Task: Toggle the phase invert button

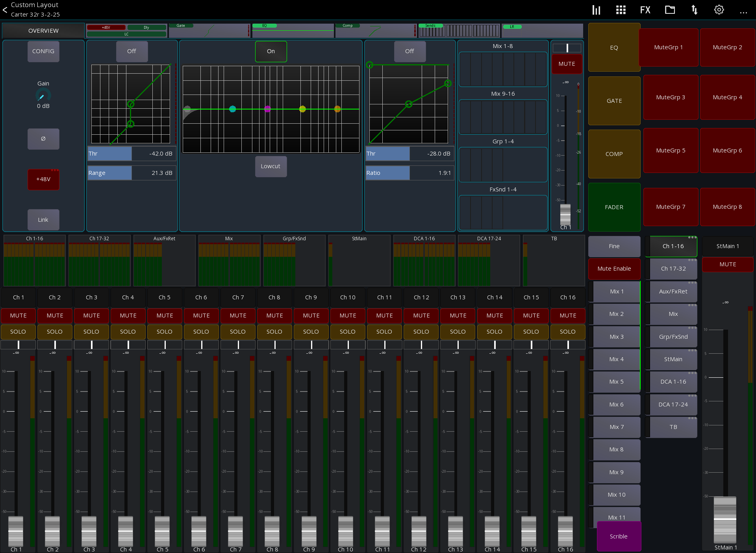Action: click(x=43, y=139)
